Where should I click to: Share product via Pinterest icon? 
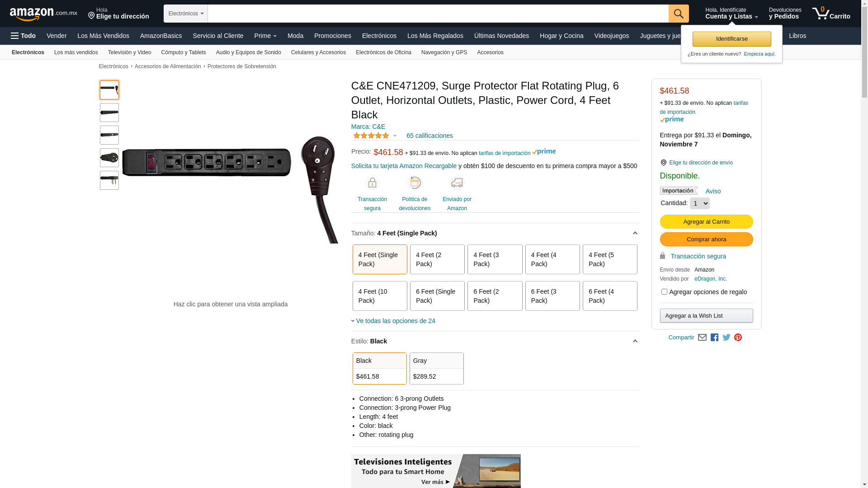(738, 338)
